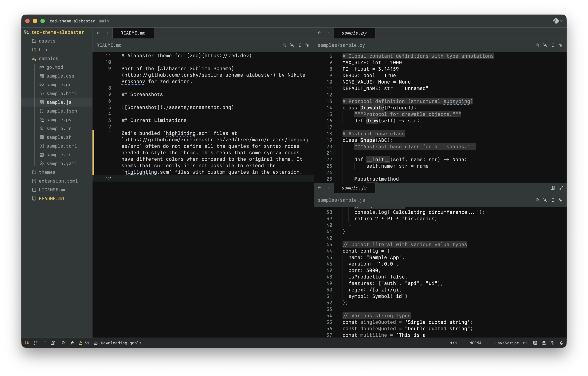Open the git branch panel icon
Viewport: 588px width, 376px height.
36,343
